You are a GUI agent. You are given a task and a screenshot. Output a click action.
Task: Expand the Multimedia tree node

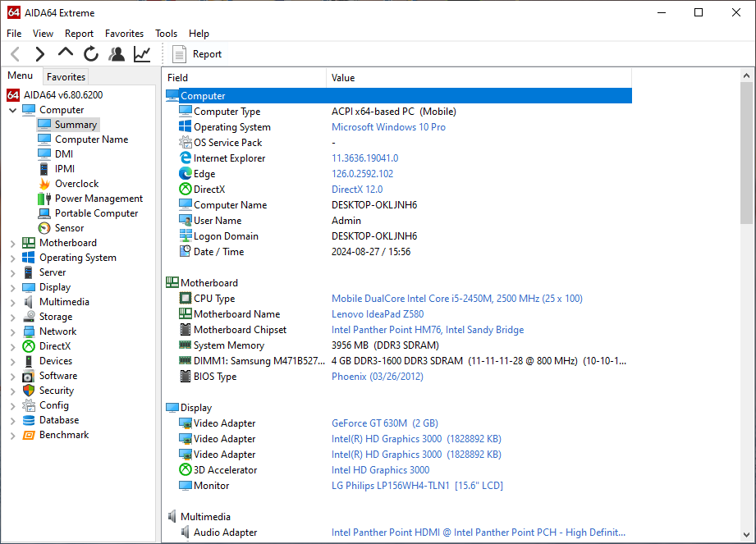point(13,303)
